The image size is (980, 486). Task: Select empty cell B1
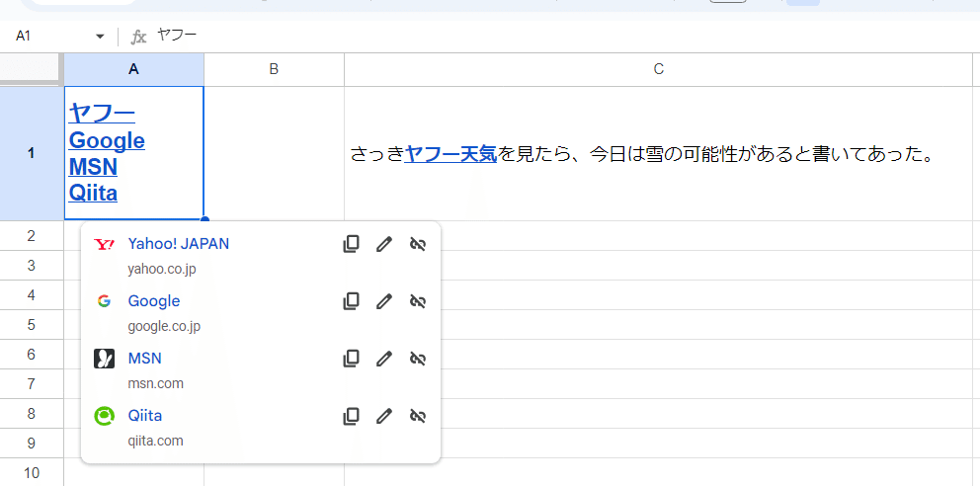tap(274, 153)
